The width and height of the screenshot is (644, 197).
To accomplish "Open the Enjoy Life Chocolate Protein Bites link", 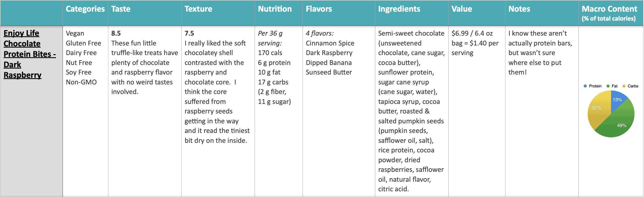I will coord(30,54).
